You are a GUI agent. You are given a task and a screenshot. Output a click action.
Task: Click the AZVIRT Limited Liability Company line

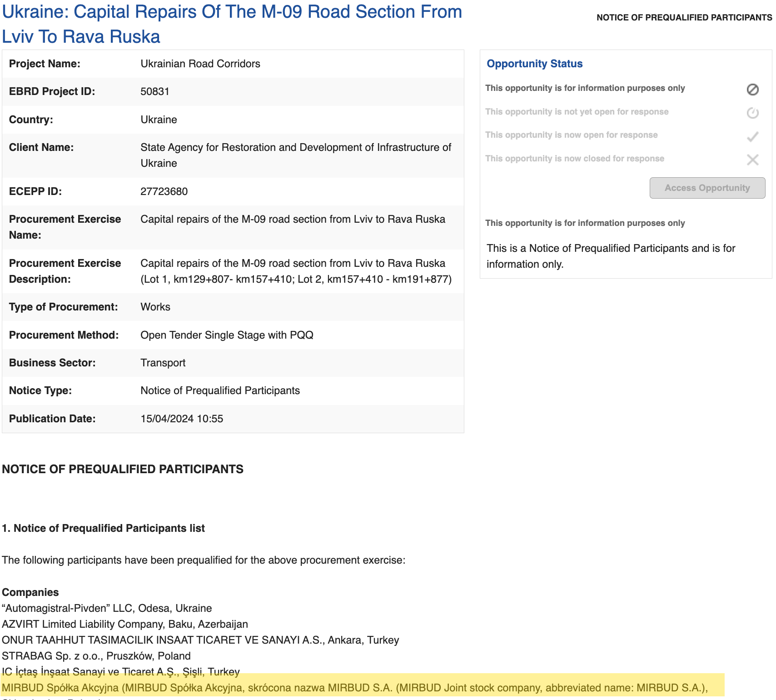point(125,624)
